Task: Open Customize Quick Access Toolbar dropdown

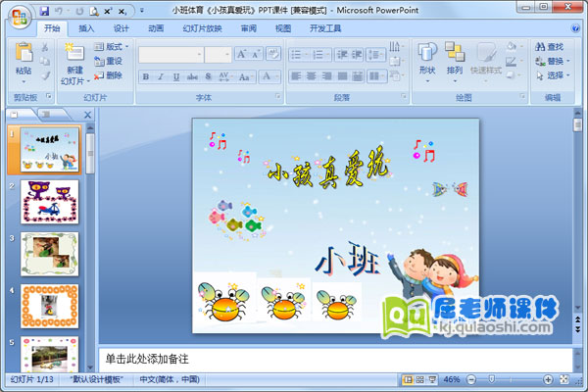Action: tap(142, 11)
